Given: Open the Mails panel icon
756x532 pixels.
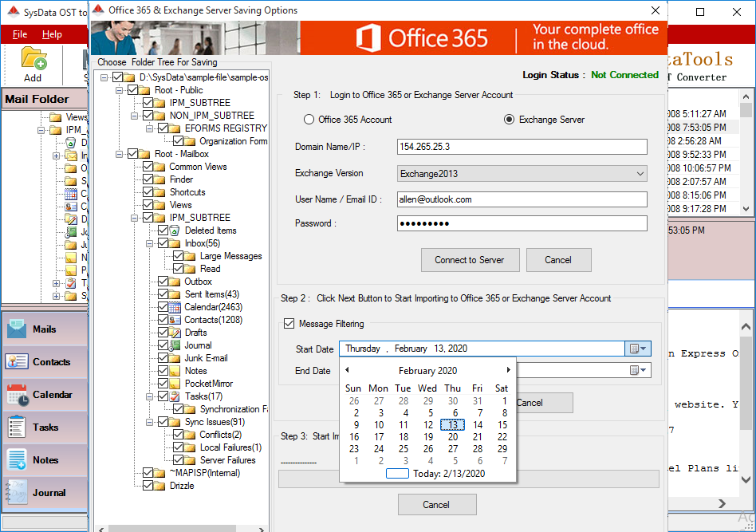Looking at the screenshot, I should click(17, 329).
